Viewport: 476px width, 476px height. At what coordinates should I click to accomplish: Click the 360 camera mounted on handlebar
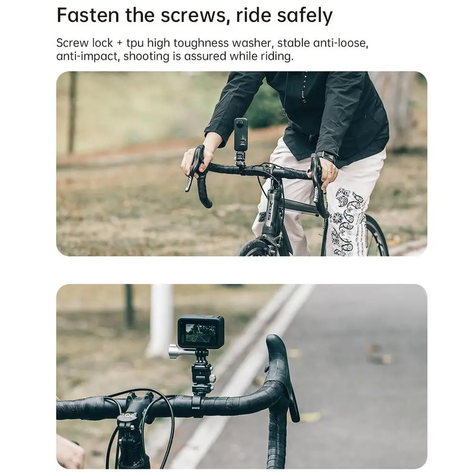[x=241, y=135]
